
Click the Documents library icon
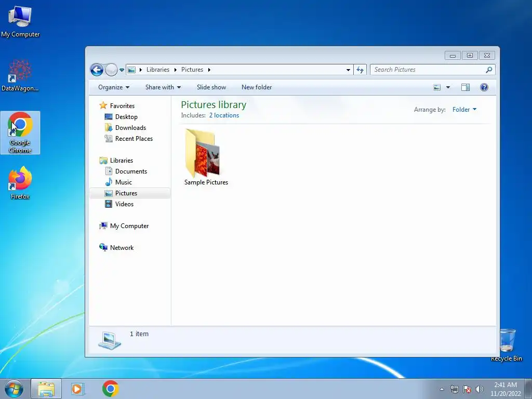tap(109, 171)
